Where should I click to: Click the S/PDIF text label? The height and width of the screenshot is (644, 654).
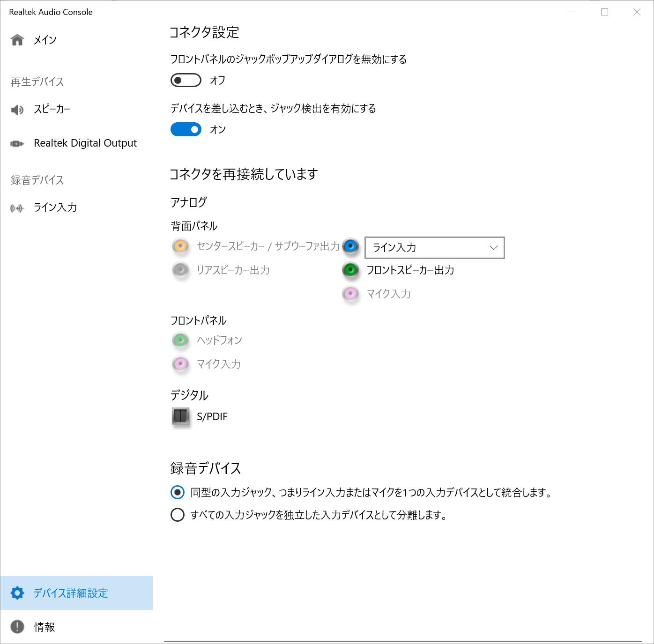(x=212, y=416)
